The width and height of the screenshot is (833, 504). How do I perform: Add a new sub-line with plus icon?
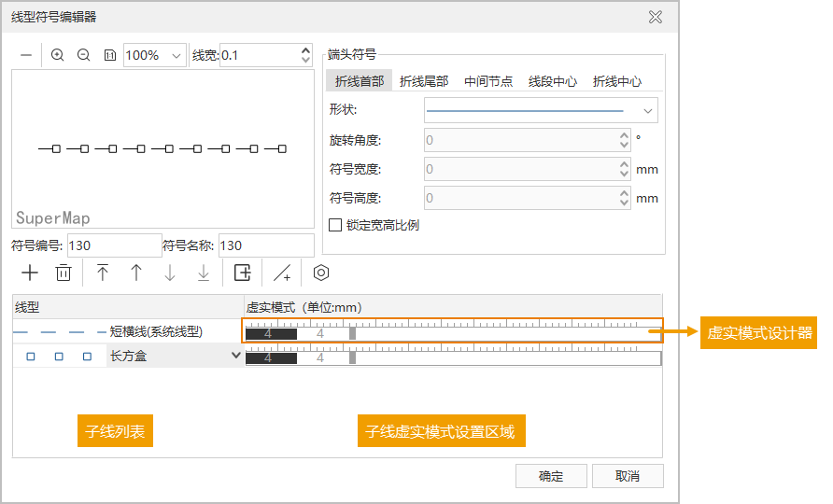(x=30, y=273)
